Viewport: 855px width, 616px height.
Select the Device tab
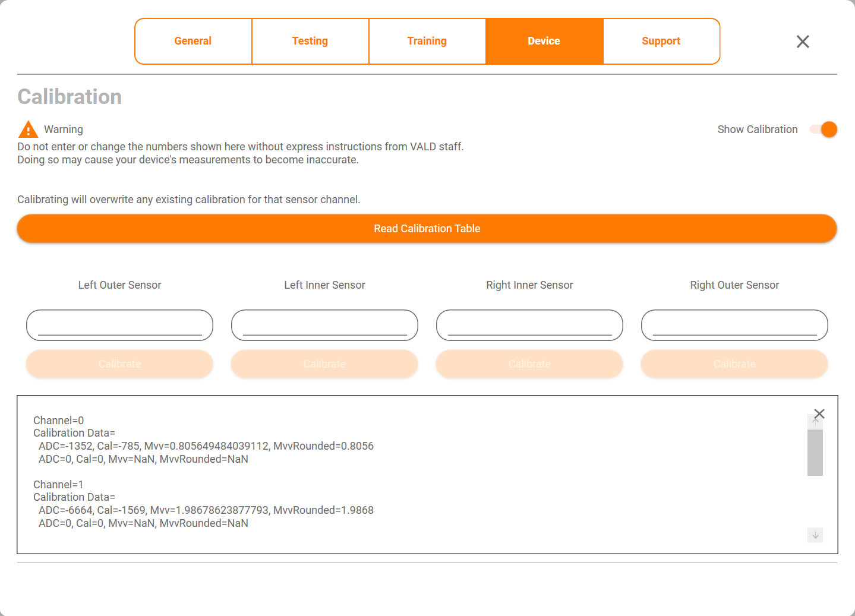tap(544, 41)
